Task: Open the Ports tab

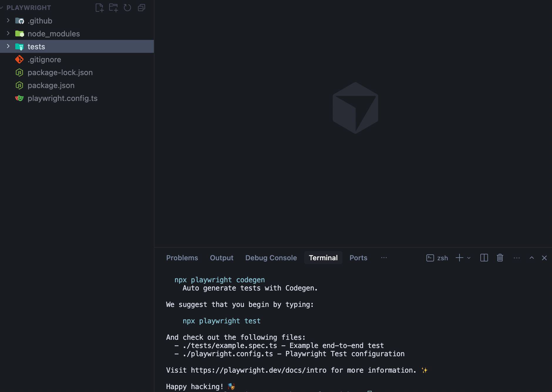Action: click(x=358, y=258)
